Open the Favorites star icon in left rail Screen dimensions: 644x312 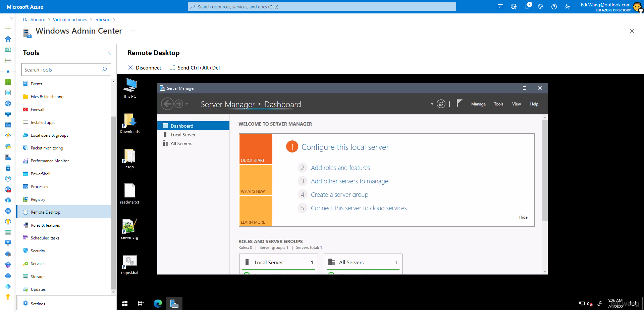(x=8, y=71)
